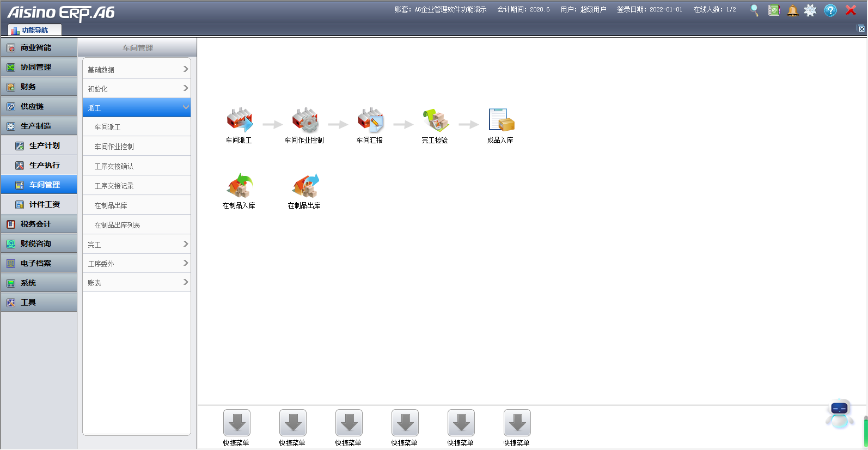Expand the 基础数据 menu section

137,69
